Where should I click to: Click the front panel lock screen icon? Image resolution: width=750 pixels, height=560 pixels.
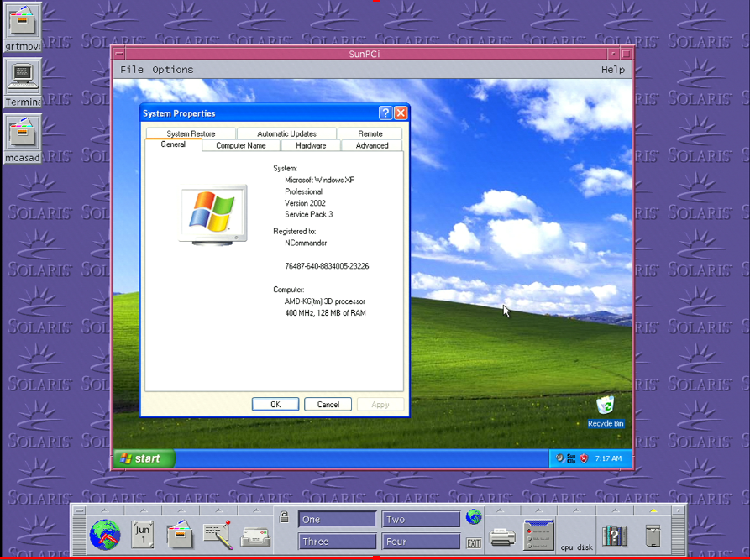tap(284, 518)
